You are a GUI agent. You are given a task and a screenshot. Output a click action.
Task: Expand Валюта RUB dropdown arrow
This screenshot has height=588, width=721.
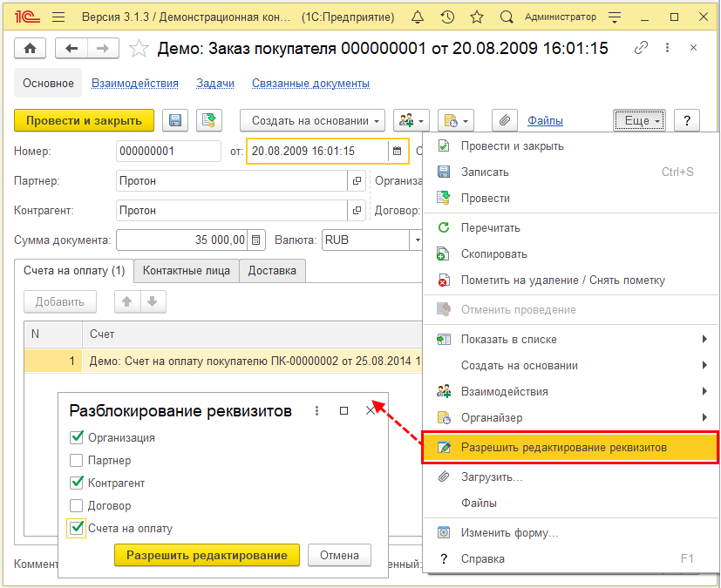click(417, 240)
